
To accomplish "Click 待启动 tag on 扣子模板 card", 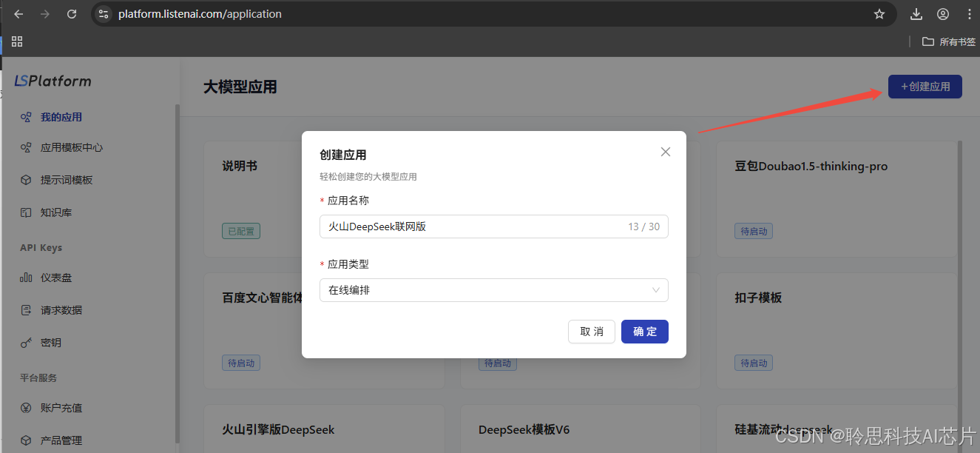I will [754, 363].
